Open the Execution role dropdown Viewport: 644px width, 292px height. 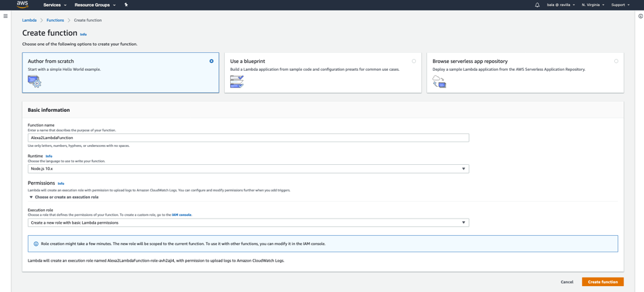[248, 222]
